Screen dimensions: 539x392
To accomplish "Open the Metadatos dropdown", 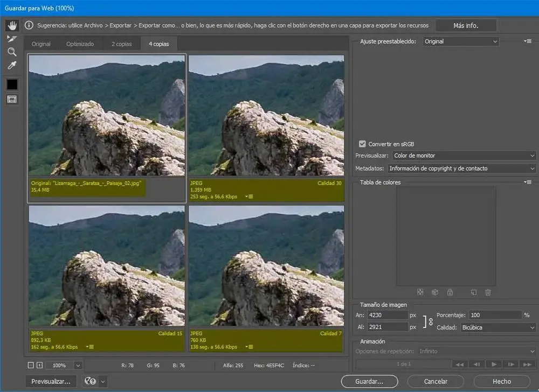I will (462, 169).
